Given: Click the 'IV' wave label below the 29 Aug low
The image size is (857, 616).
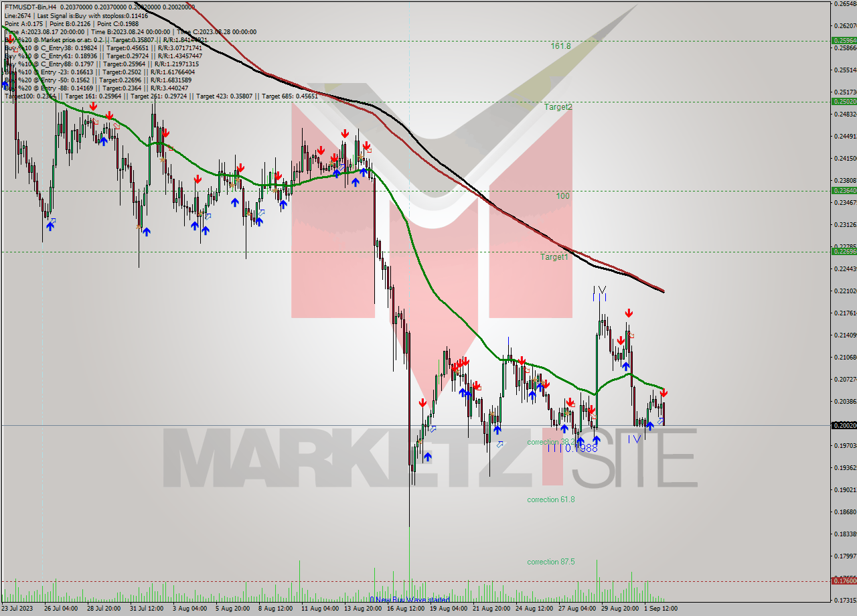Looking at the screenshot, I should tap(635, 439).
